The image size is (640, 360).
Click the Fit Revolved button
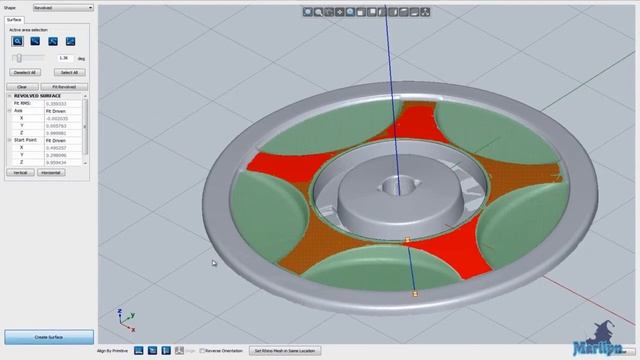click(64, 87)
